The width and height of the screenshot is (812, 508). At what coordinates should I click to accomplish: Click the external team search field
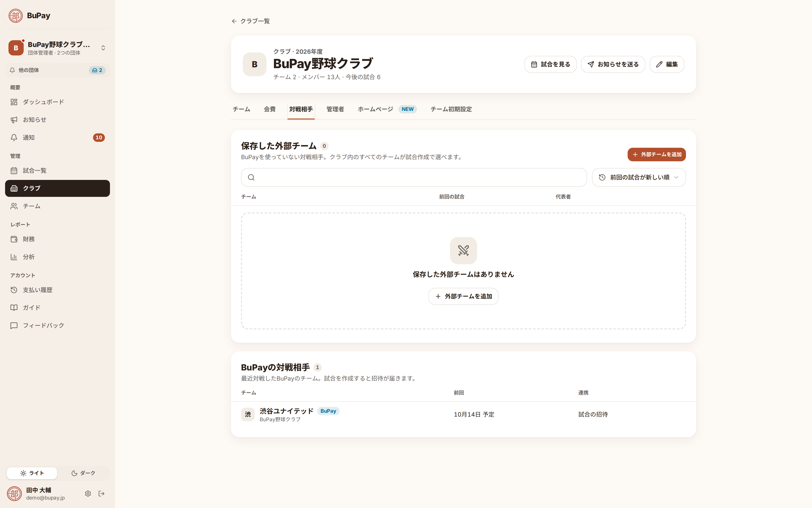414,177
